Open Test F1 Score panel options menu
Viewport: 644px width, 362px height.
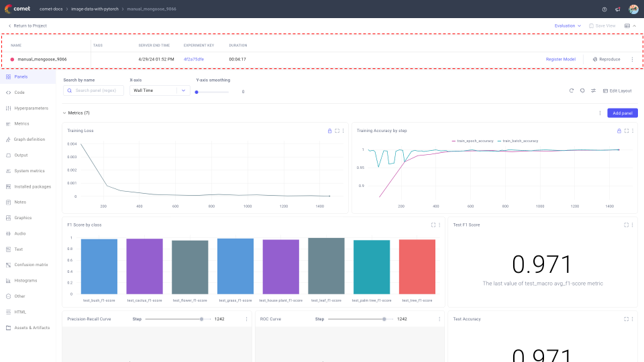pos(633,225)
